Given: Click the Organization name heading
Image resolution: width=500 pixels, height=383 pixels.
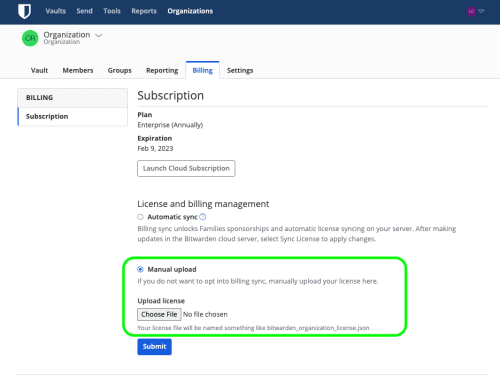Looking at the screenshot, I should pyautogui.click(x=67, y=35).
